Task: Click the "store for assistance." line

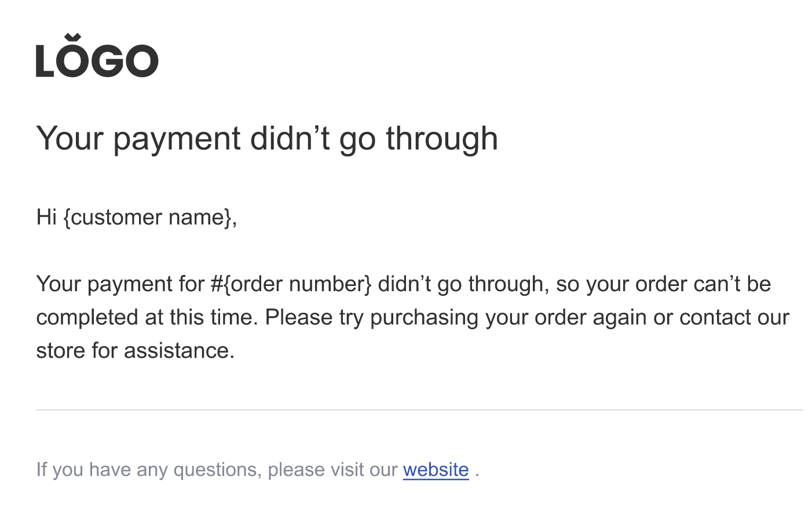Action: (135, 351)
